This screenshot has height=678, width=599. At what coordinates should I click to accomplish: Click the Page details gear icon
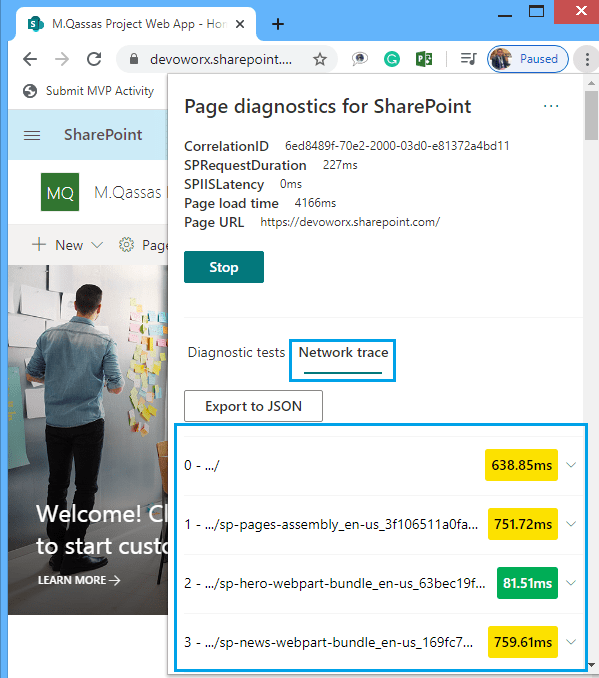[x=126, y=245]
